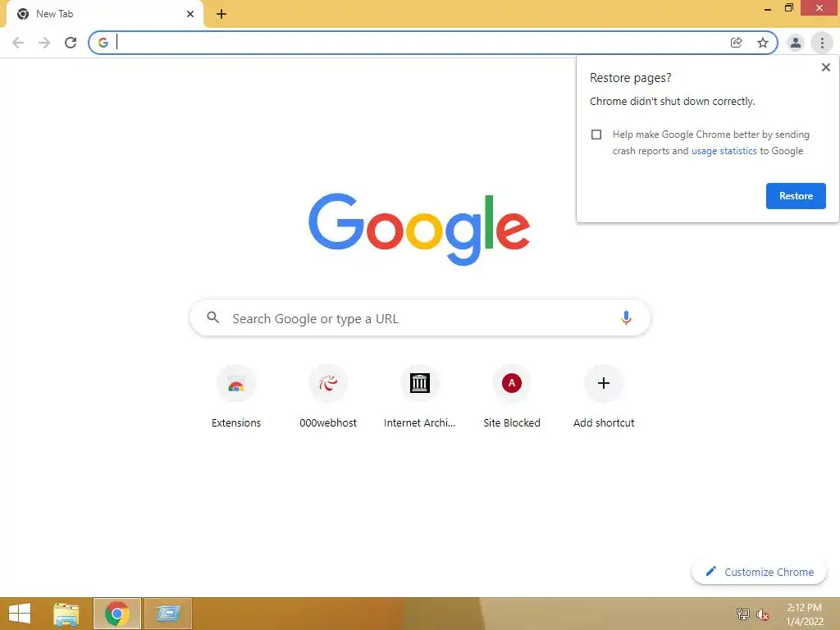Viewport: 840px width, 630px height.
Task: Close the New Tab tab
Action: pyautogui.click(x=190, y=14)
